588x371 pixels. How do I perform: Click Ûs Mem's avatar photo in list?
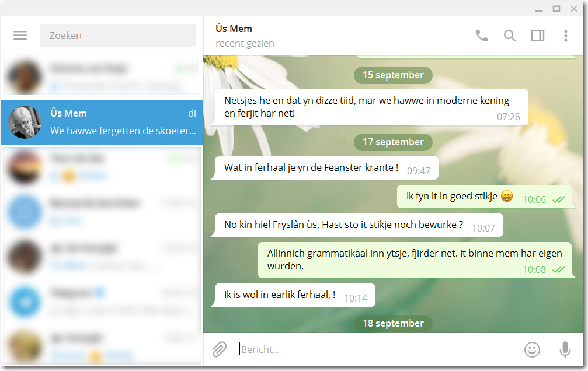(25, 122)
